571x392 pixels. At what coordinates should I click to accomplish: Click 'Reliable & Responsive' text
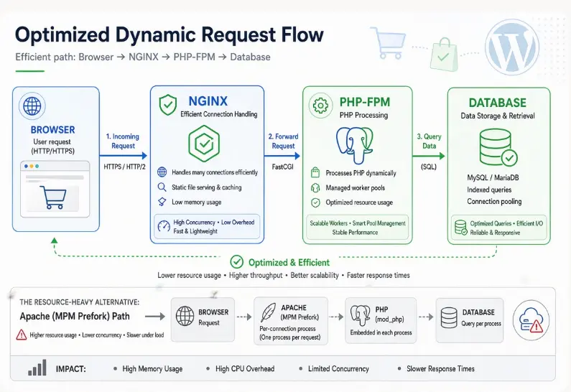pyautogui.click(x=495, y=233)
